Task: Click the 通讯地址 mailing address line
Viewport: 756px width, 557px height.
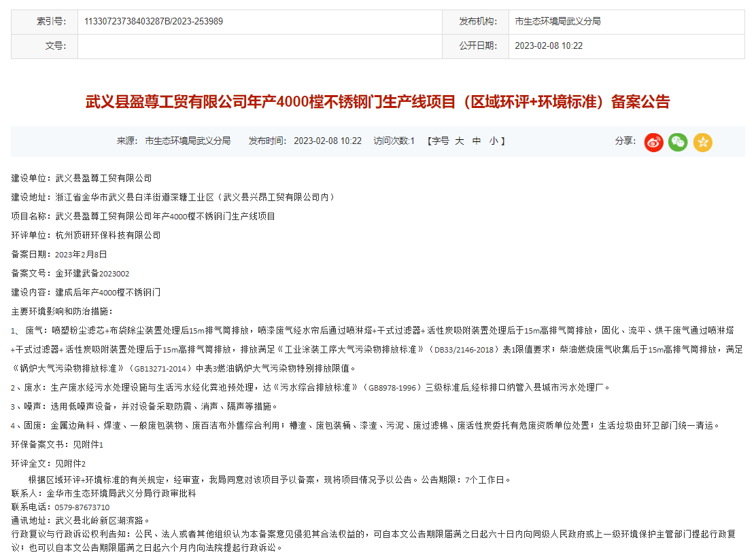Action: coord(80,520)
